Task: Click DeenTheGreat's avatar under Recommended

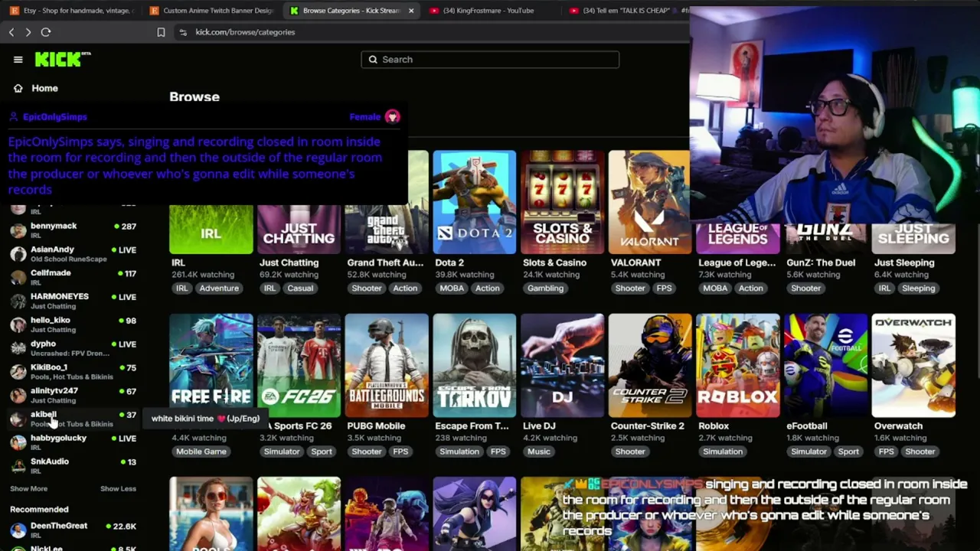Action: (x=18, y=530)
